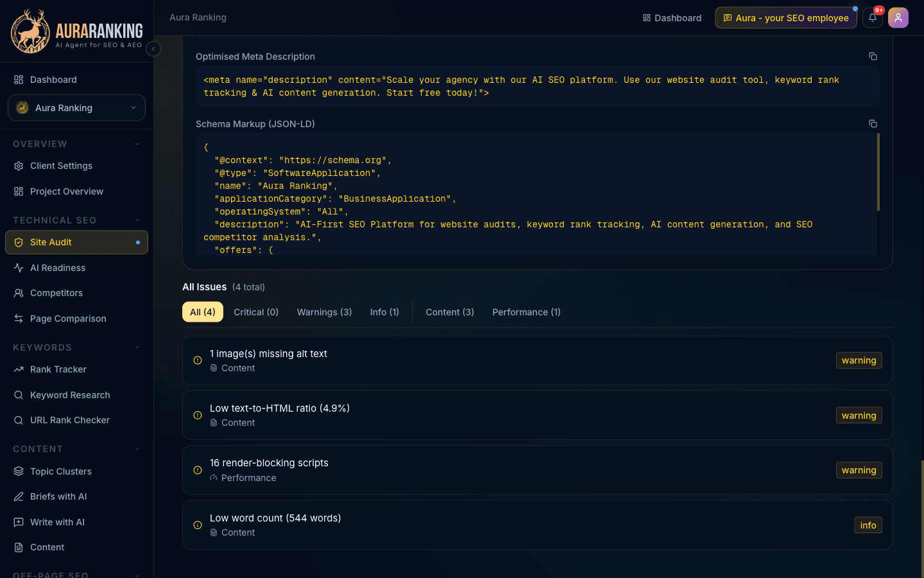The image size is (924, 578).
Task: Navigate to Keyword Research
Action: pos(76,395)
